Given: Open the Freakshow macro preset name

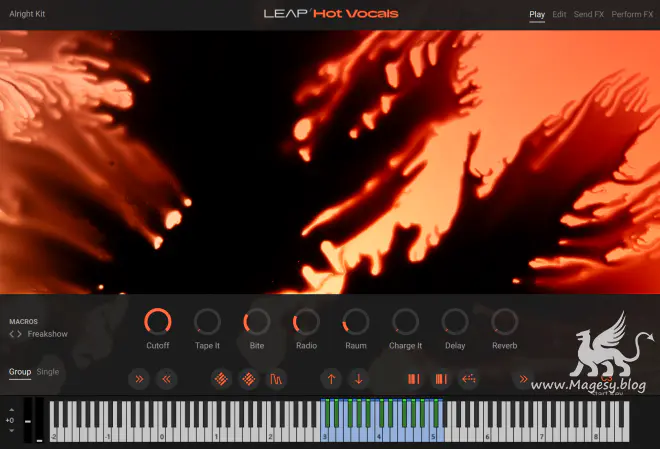Looking at the screenshot, I should (x=48, y=334).
